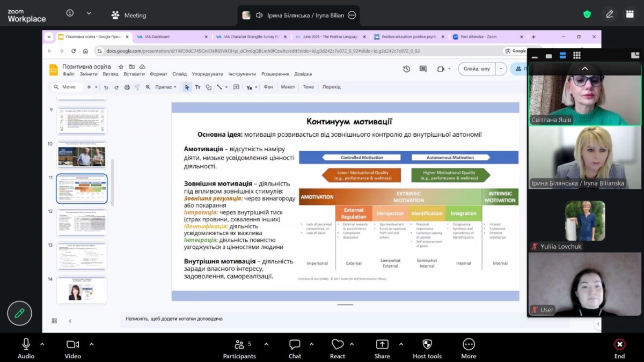644x362 pixels.
Task: Select the text box tool
Action: pos(197,87)
